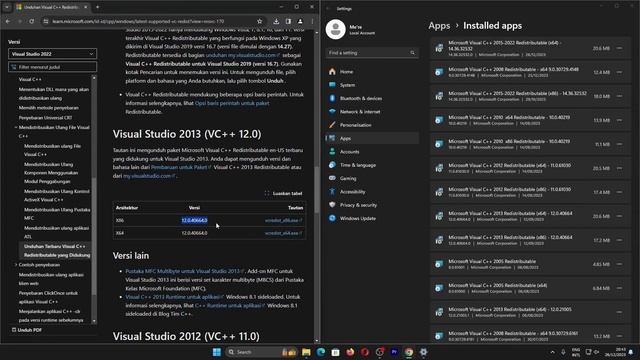
Task: Open the notification bell in taskbar
Action: (631, 352)
